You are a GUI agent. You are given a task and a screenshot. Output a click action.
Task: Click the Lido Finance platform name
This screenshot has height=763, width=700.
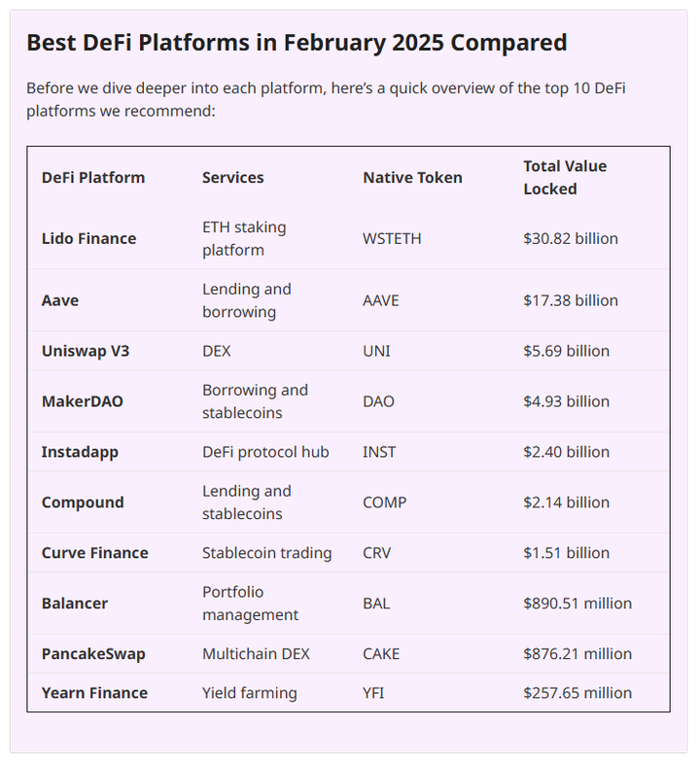click(x=88, y=238)
